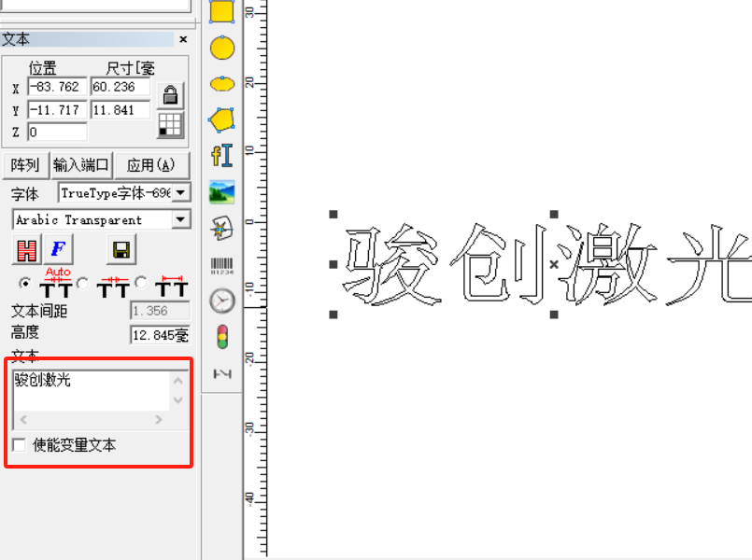Select the draw ellipse tool
Viewport: 752px width, 560px height.
222,84
